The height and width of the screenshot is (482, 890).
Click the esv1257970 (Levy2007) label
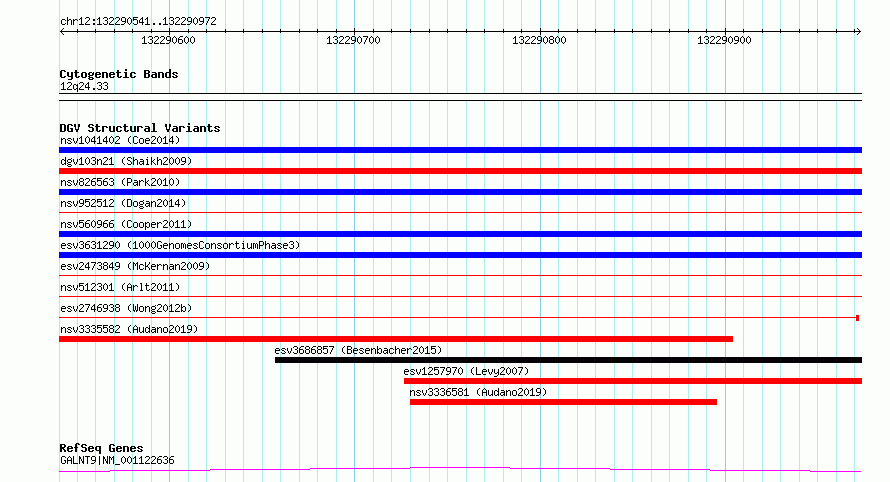[466, 371]
